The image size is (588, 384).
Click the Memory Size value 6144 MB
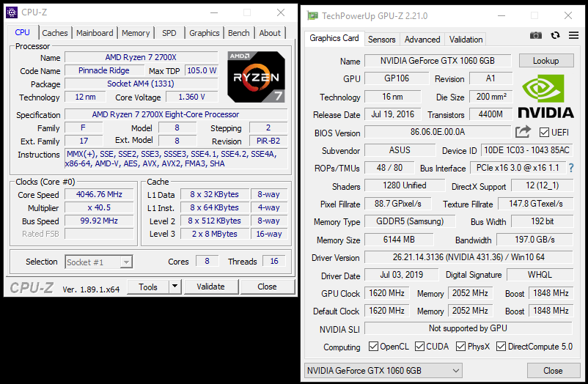tap(399, 239)
